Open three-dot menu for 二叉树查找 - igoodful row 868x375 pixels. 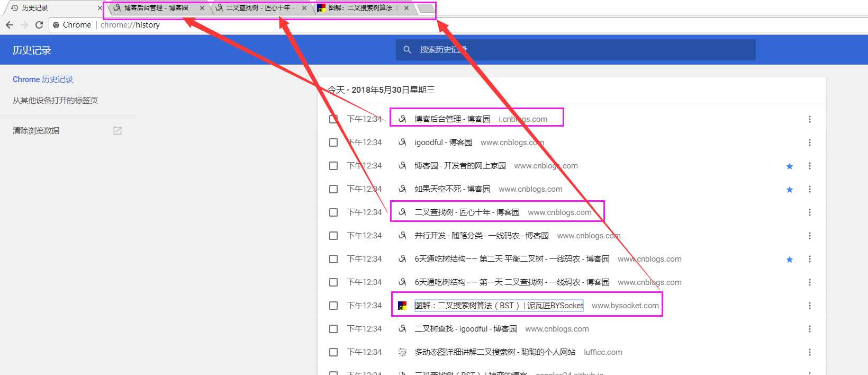[810, 329]
